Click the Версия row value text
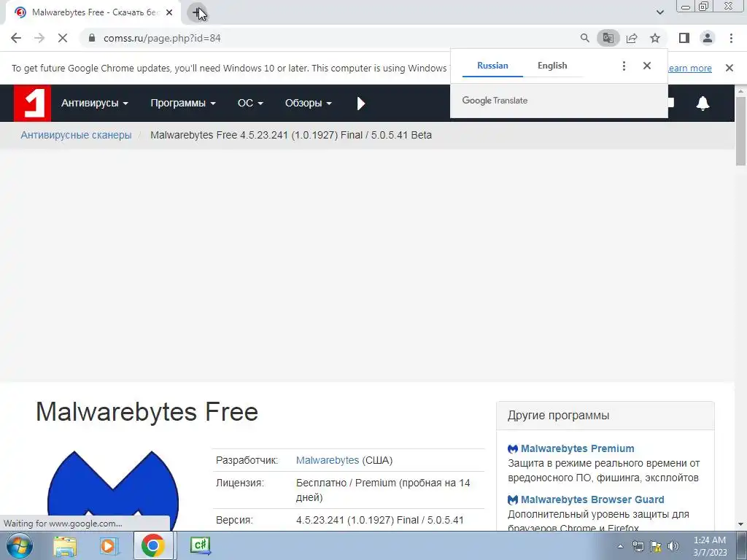 pos(379,520)
